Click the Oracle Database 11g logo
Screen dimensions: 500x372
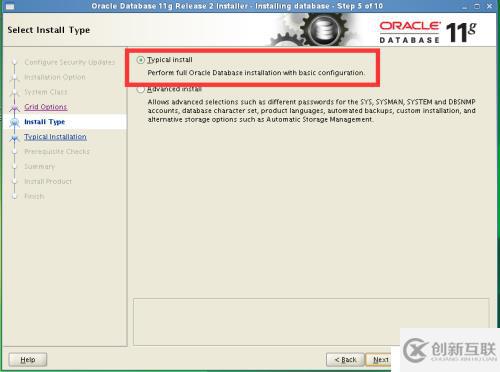428,32
